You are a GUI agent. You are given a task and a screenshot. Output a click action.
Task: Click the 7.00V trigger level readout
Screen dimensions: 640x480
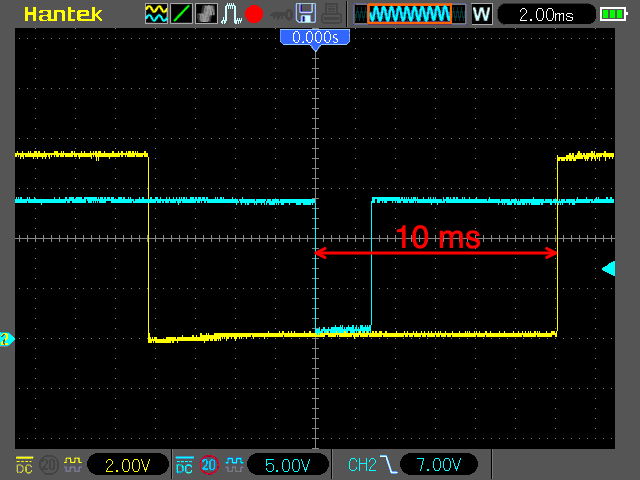438,464
